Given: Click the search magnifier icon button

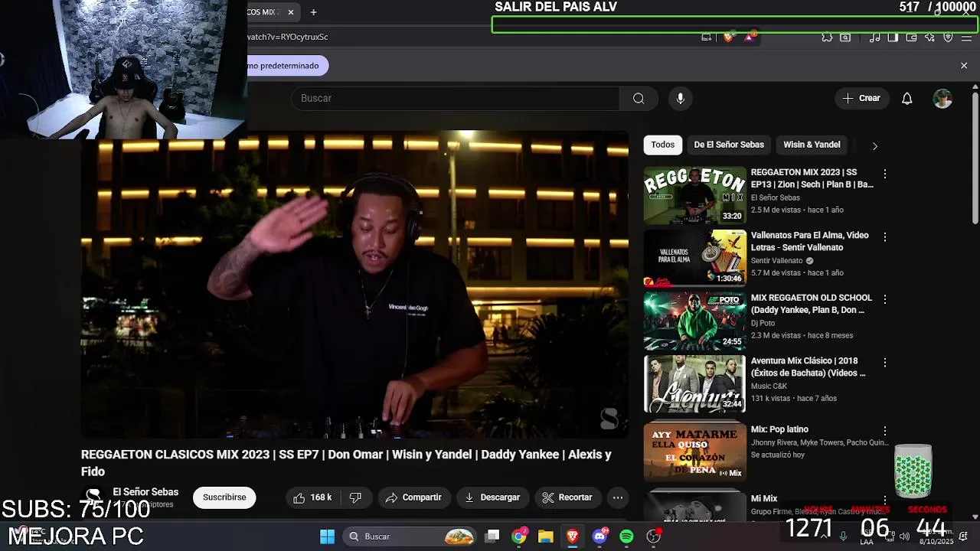Looking at the screenshot, I should (x=639, y=98).
